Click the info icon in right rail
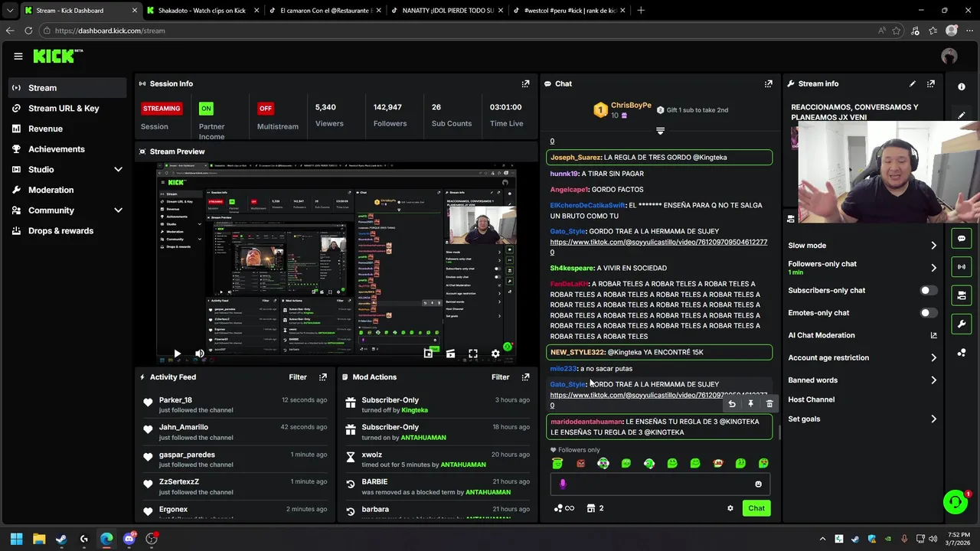980x551 pixels. tap(962, 86)
